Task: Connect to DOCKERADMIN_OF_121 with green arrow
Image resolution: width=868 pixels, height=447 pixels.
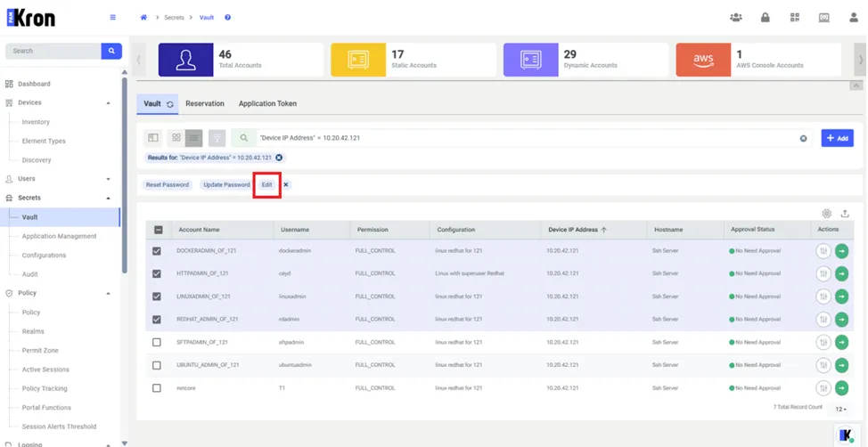Action: tap(841, 250)
